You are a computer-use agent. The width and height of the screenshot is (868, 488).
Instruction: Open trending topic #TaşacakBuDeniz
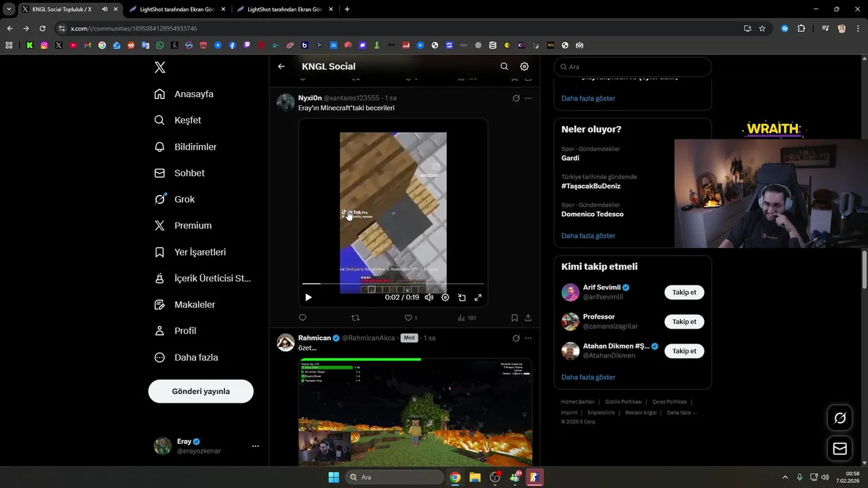591,186
